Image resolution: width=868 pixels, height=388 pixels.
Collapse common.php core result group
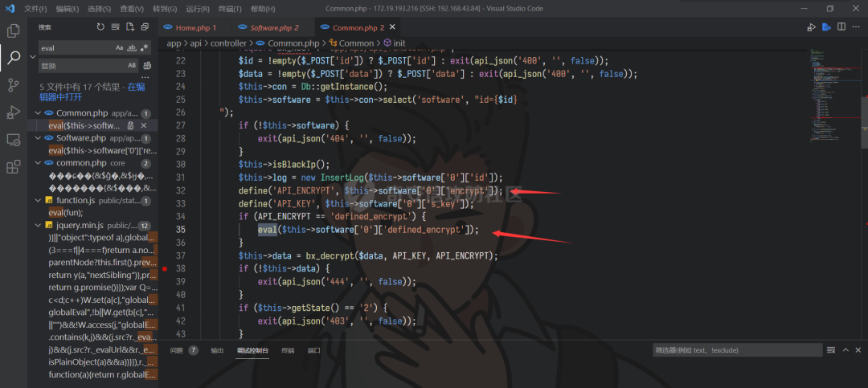pyautogui.click(x=38, y=163)
